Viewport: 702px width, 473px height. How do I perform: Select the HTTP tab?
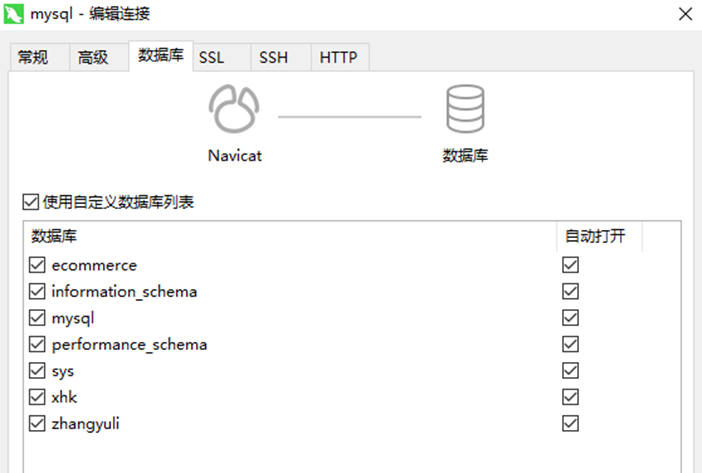[338, 58]
